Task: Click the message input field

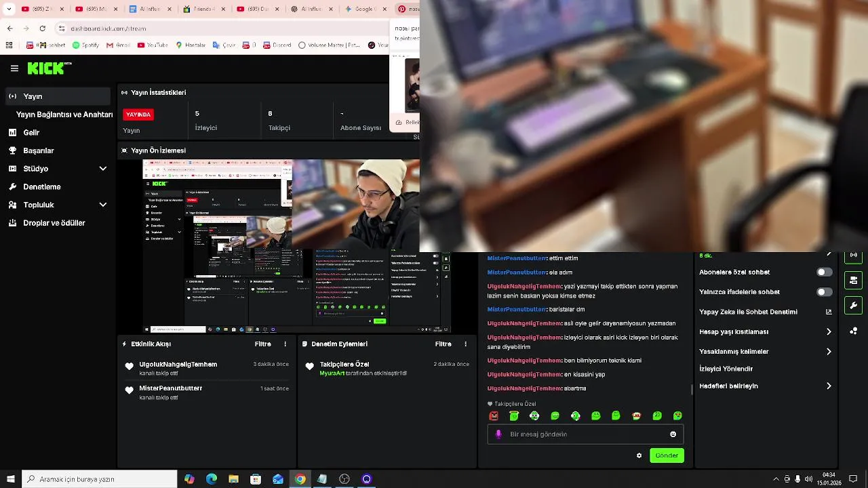Action: (585, 434)
